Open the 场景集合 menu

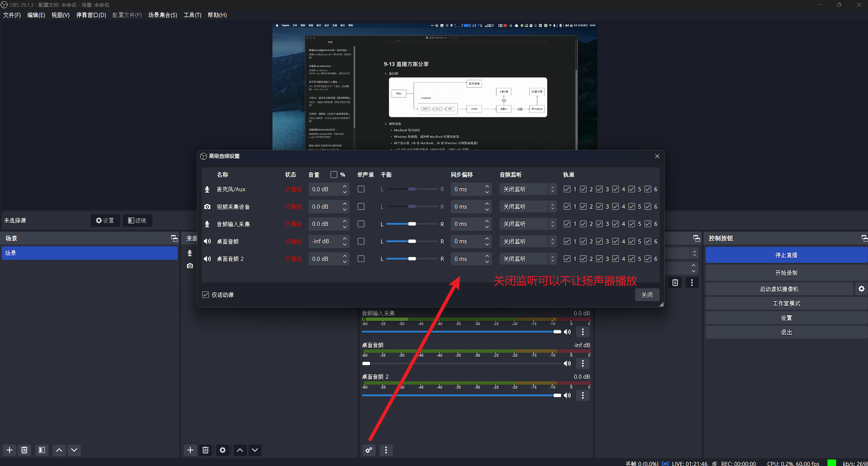coord(163,15)
